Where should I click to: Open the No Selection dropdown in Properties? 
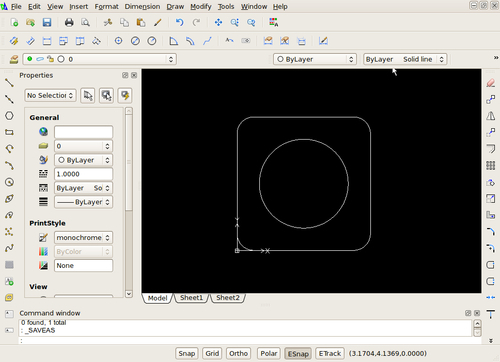coord(50,95)
